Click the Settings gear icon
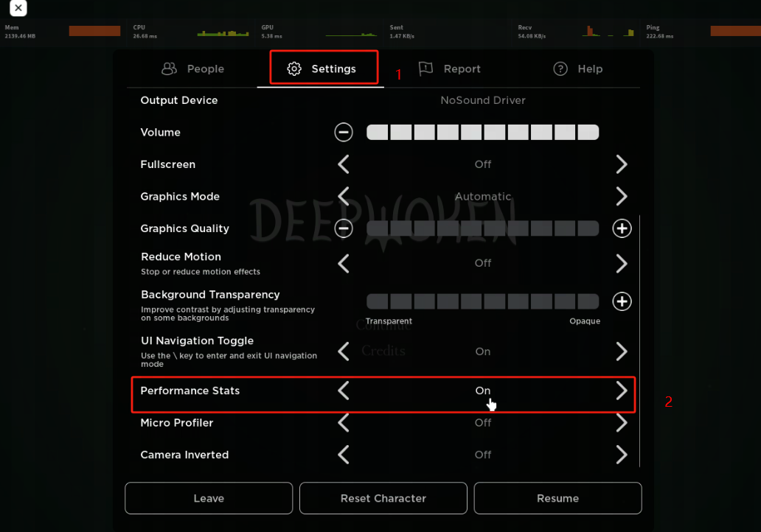 click(x=294, y=69)
